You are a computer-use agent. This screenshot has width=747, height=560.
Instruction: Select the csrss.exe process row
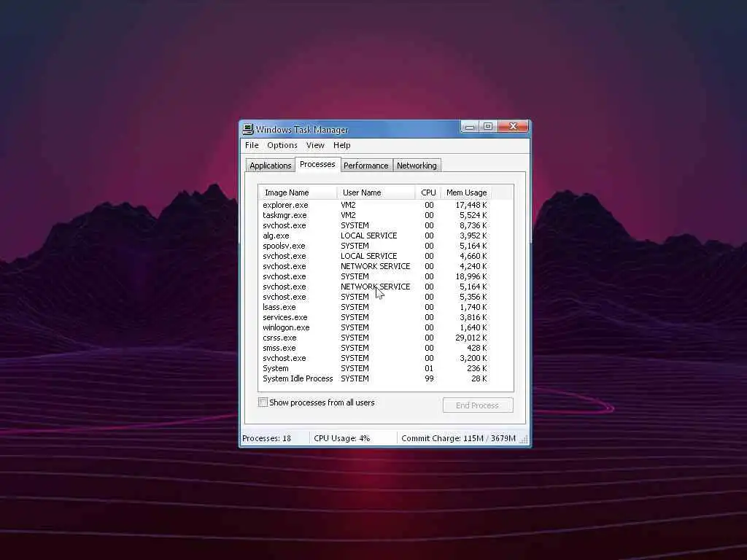tap(375, 338)
